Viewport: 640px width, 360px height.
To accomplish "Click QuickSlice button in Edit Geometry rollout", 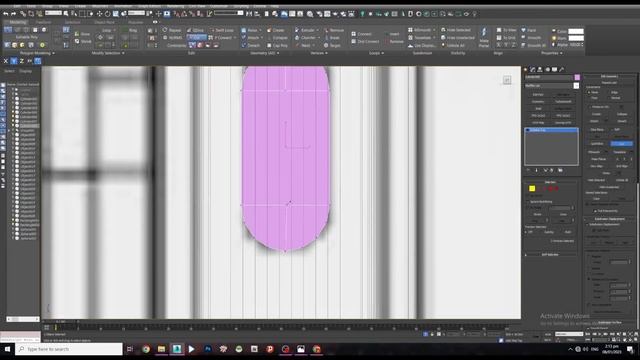I will click(597, 144).
